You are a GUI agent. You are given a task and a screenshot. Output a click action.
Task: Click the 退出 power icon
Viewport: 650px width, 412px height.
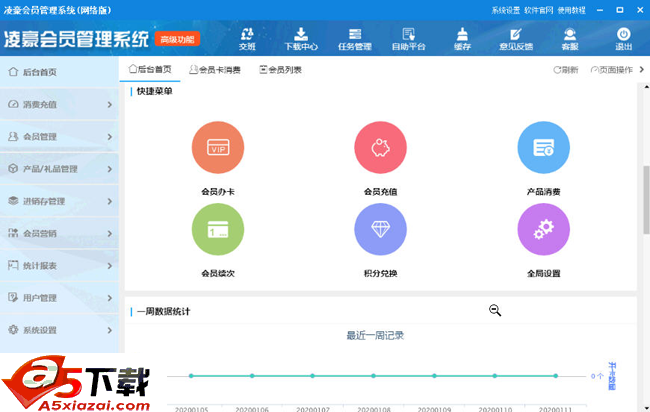point(623,39)
